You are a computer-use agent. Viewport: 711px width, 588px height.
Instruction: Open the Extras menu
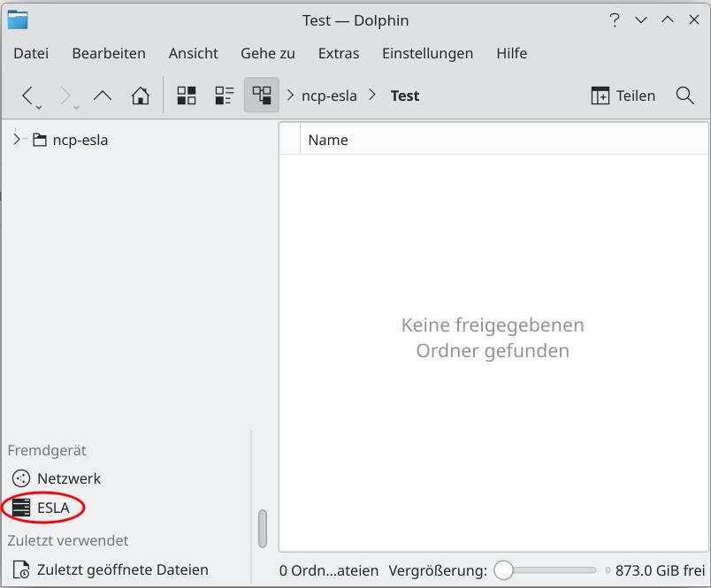[339, 54]
